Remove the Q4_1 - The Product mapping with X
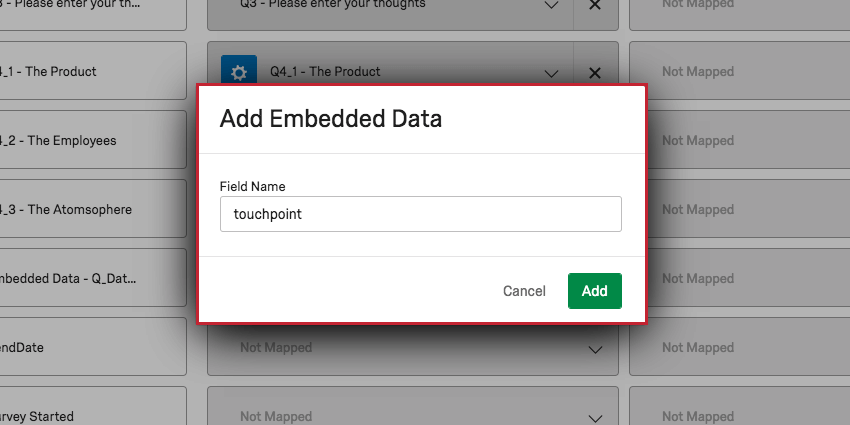 point(595,72)
